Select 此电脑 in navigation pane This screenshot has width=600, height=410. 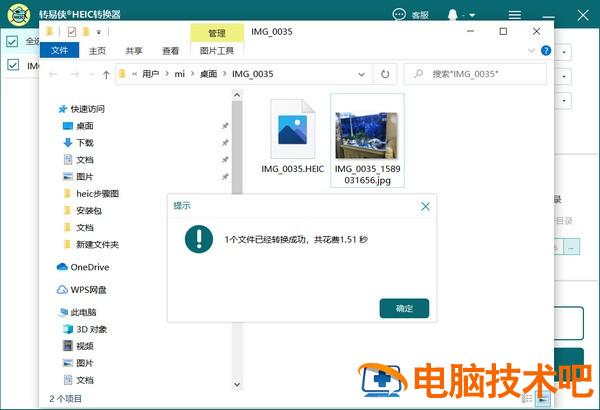pyautogui.click(x=77, y=312)
